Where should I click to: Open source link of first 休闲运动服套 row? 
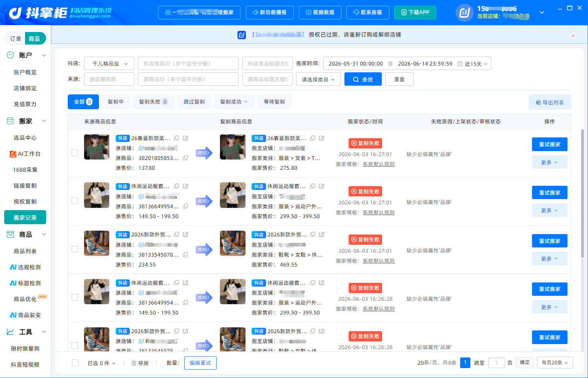point(186,186)
